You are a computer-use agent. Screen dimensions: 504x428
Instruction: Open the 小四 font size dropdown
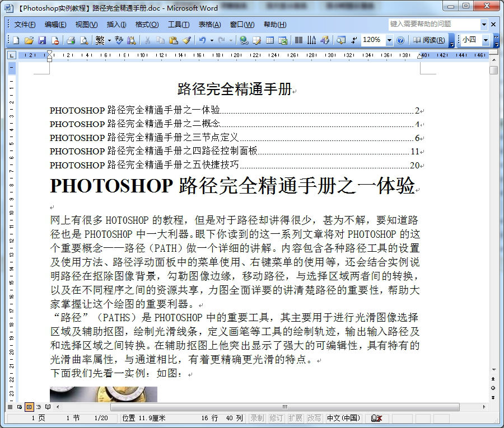pos(486,40)
